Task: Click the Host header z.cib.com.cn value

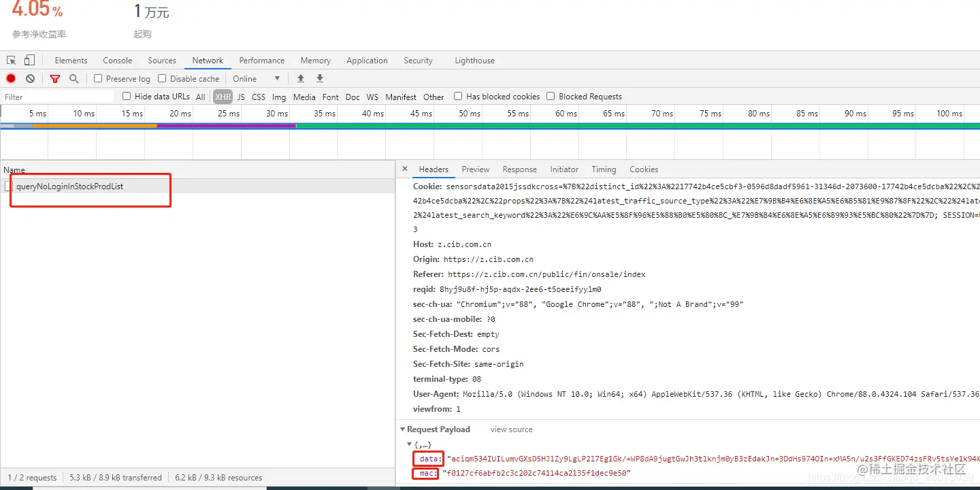Action: point(464,244)
